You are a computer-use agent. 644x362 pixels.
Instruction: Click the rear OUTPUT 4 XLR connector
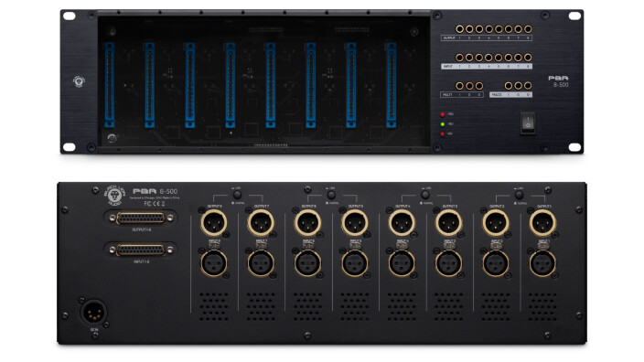click(402, 223)
